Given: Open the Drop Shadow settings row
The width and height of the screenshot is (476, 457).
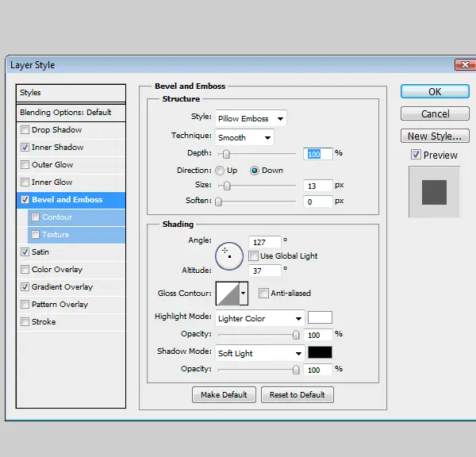Looking at the screenshot, I should click(x=71, y=130).
